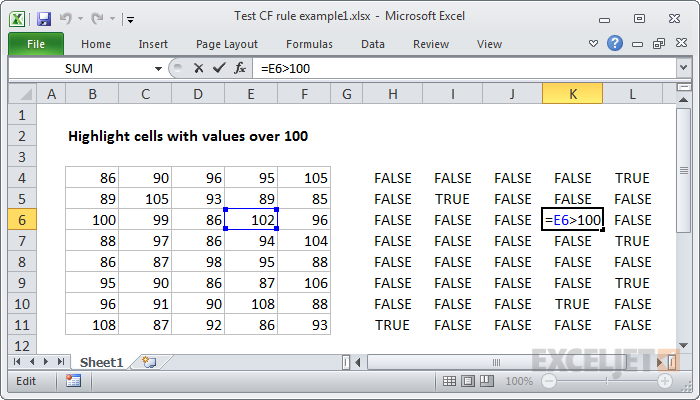Click the Name Box showing SUM
Image resolution: width=700 pixels, height=400 pixels.
[80, 69]
